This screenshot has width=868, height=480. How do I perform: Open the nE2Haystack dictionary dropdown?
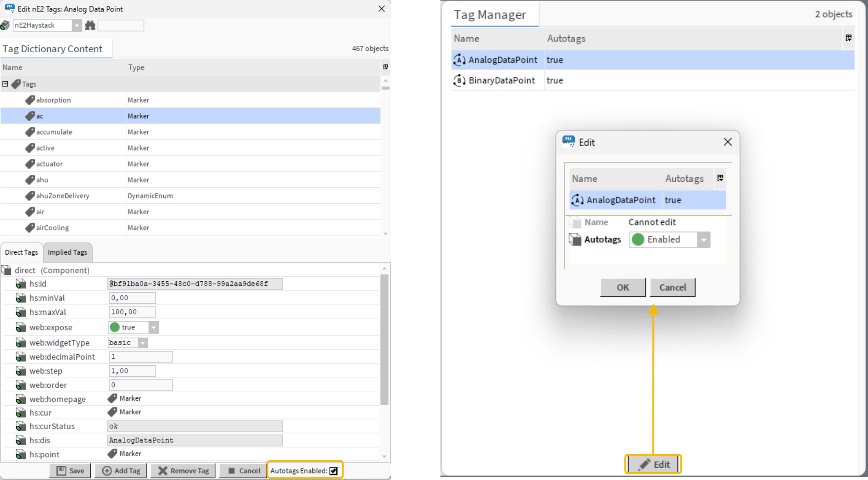tap(76, 25)
